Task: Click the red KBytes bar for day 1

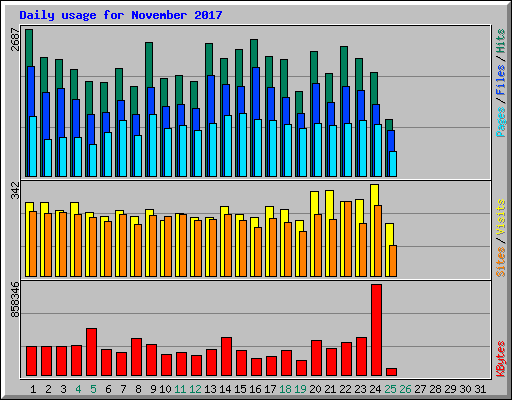Action: coord(32,361)
